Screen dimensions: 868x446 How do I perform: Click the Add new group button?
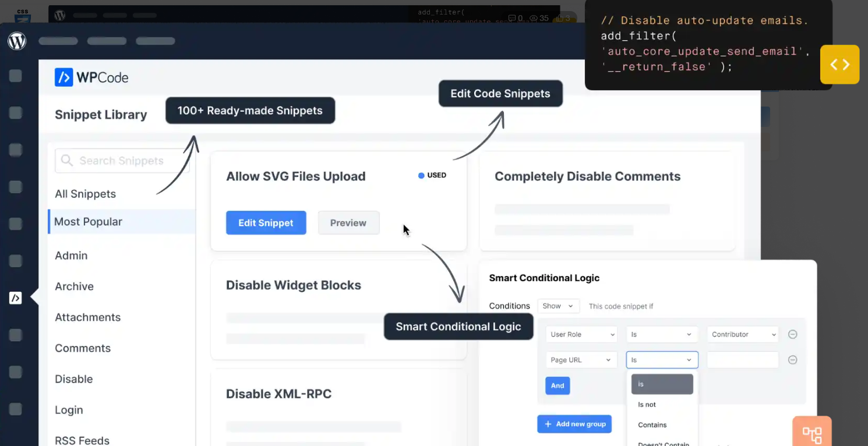[x=574, y=424]
